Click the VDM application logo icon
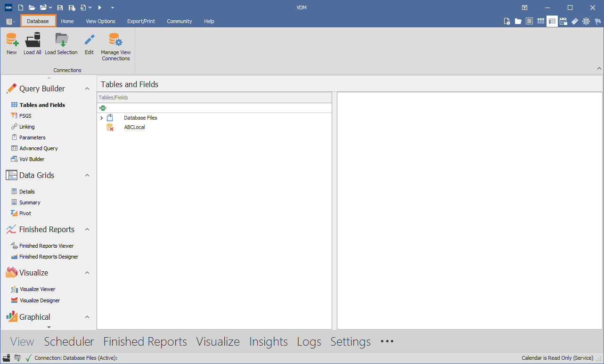The image size is (604, 364). click(x=8, y=8)
